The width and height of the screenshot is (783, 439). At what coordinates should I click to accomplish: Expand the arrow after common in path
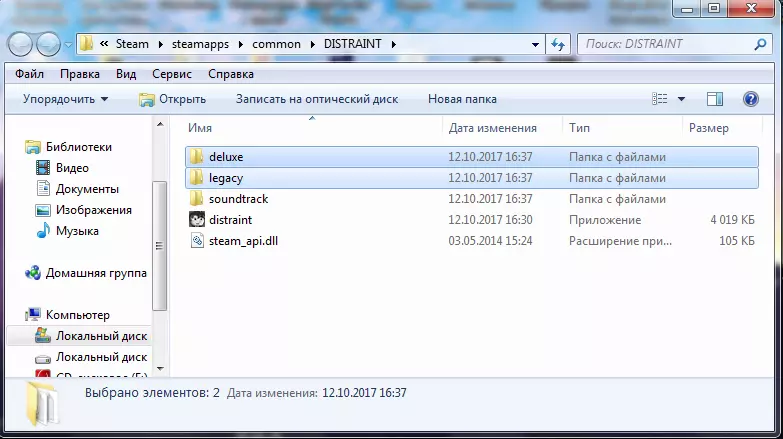[313, 44]
